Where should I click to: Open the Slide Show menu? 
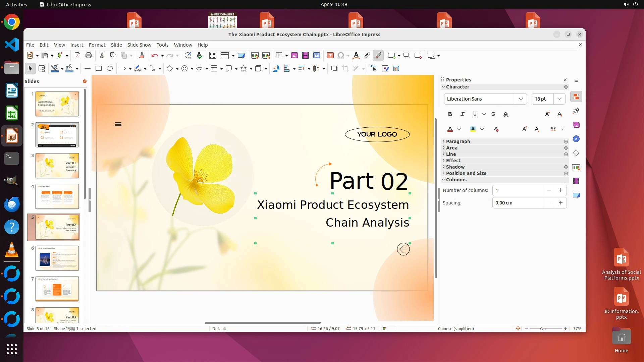[139, 45]
